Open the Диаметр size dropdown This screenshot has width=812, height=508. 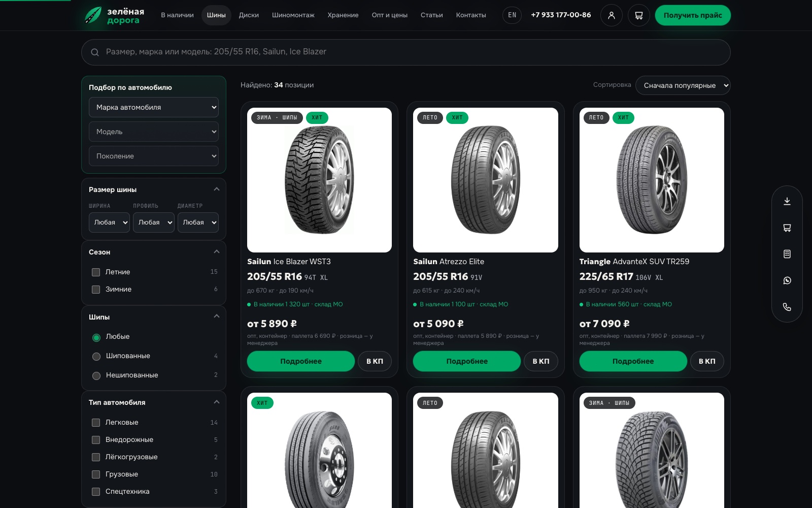point(198,223)
